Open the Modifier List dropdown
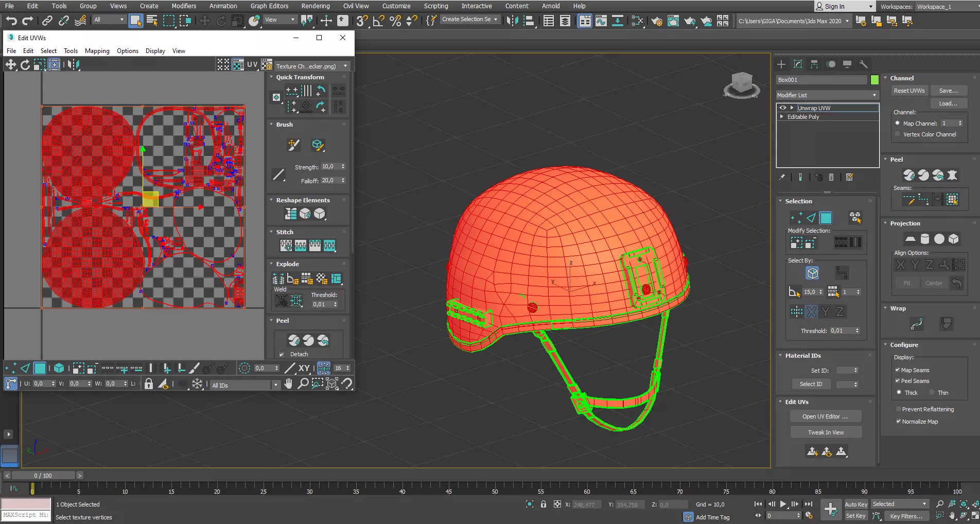This screenshot has height=524, width=980. (x=827, y=95)
